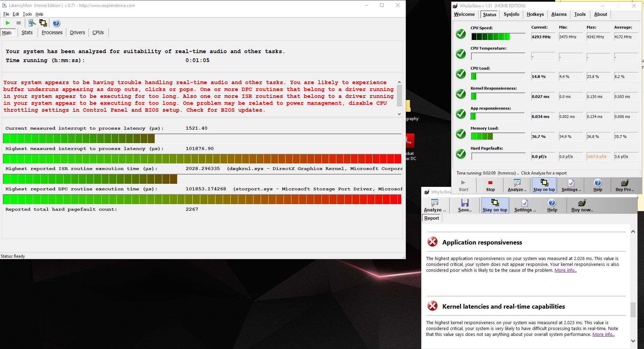Viewport: 644px width, 349px height.
Task: Toggle Stay on top in WhySoSlow status window
Action: click(544, 186)
